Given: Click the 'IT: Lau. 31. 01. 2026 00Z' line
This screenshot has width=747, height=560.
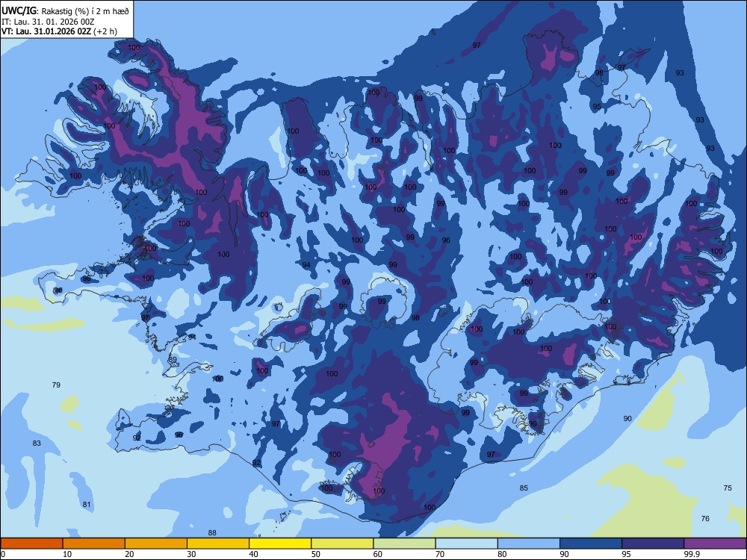Looking at the screenshot, I should 48,22.
